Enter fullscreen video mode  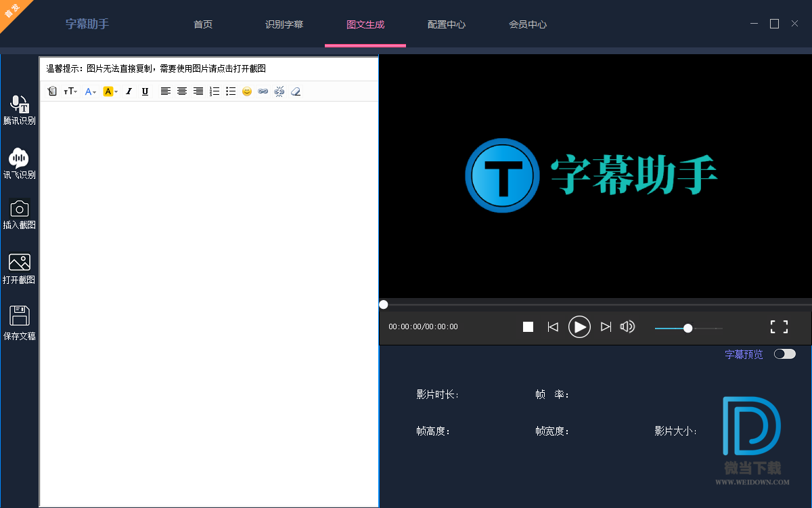point(780,327)
